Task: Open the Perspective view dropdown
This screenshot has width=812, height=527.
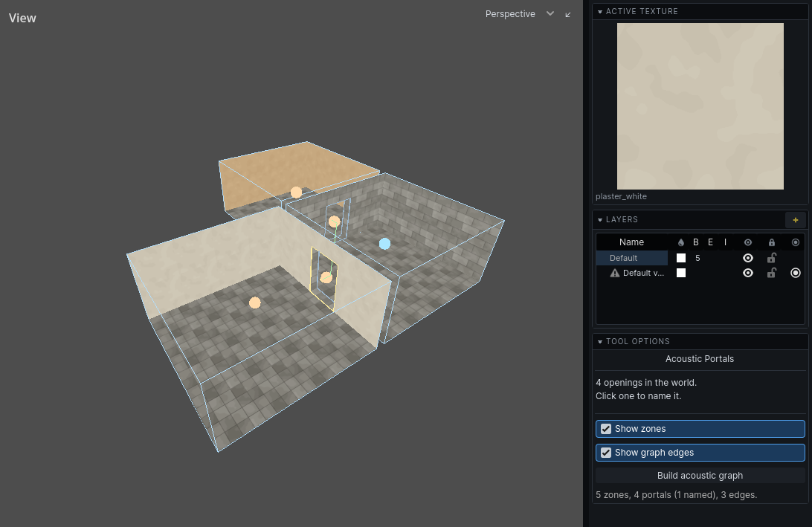Action: tap(520, 14)
